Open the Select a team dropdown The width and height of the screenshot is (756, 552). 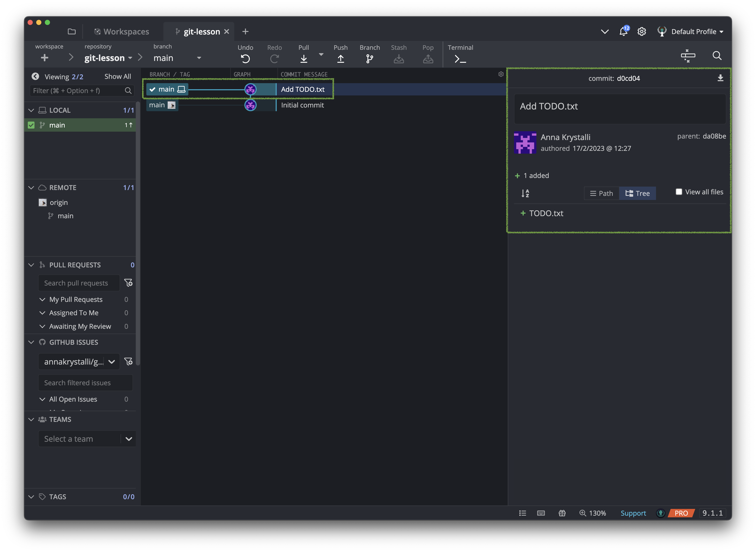[x=87, y=439]
